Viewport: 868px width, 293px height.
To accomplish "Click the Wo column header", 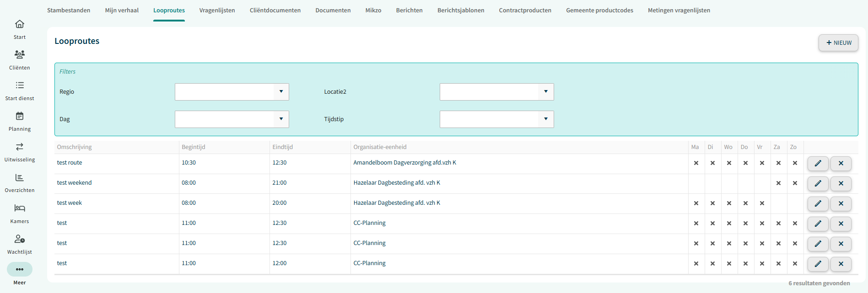I will coord(728,147).
